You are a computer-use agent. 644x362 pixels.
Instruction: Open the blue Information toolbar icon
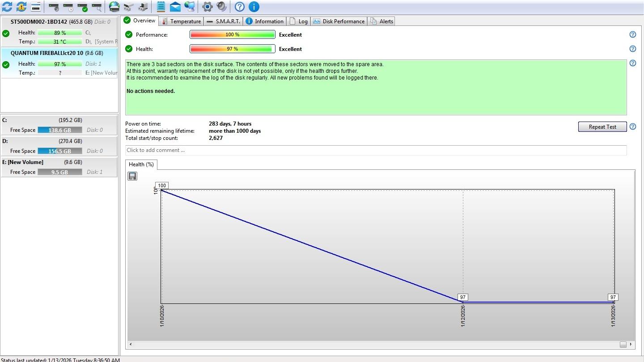point(254,7)
